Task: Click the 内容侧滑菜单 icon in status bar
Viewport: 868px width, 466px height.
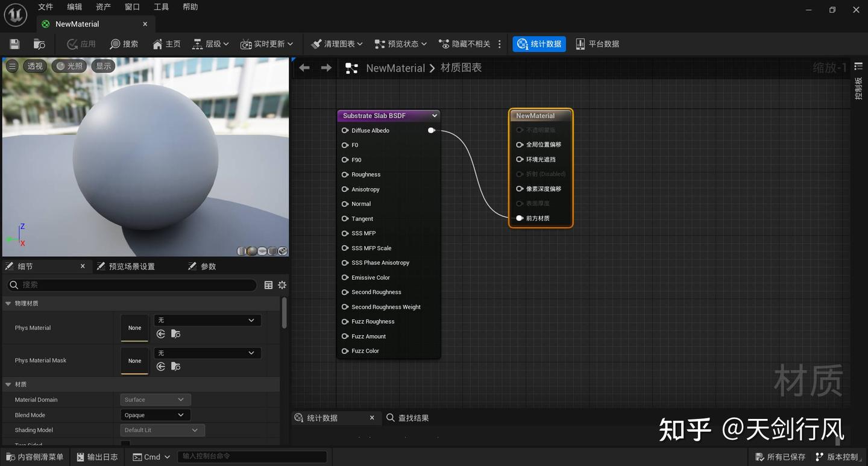Action: [34, 457]
